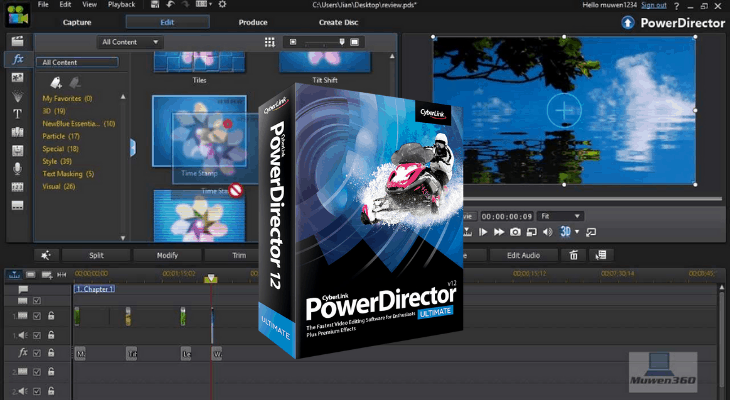Click the preview volume speaker icon
The height and width of the screenshot is (400, 730).
coord(548,231)
